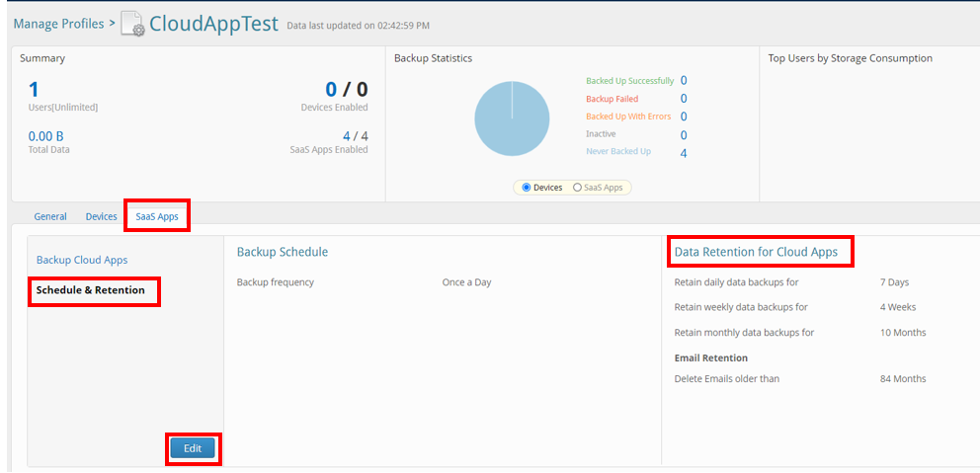Click the 10 Months retention value
The width and height of the screenshot is (980, 473).
[903, 333]
